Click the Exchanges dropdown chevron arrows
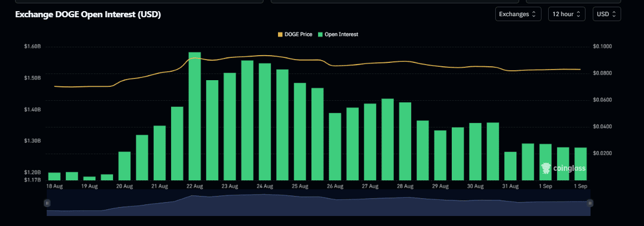This screenshot has height=226, width=644. click(x=534, y=14)
